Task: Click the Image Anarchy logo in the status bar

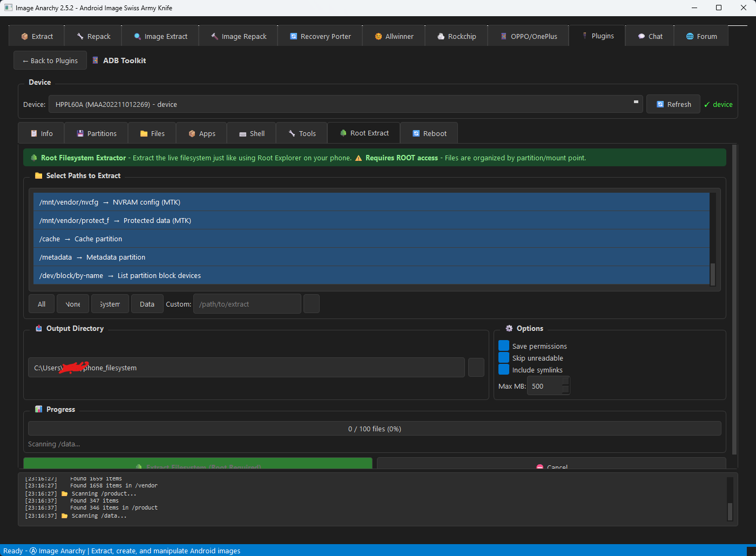Action: pyautogui.click(x=33, y=551)
